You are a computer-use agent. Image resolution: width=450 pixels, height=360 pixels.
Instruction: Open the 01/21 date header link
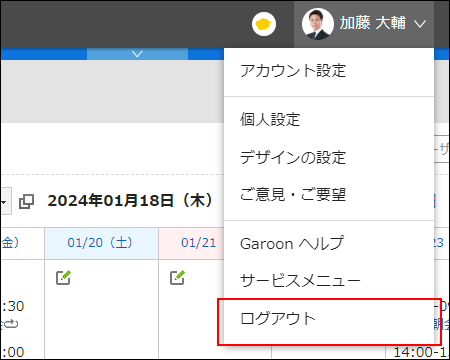pyautogui.click(x=199, y=243)
